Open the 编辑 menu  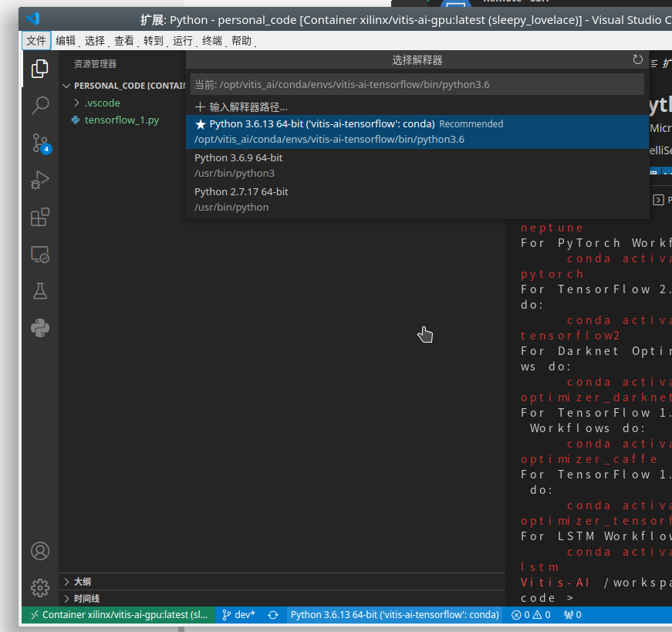(x=66, y=41)
